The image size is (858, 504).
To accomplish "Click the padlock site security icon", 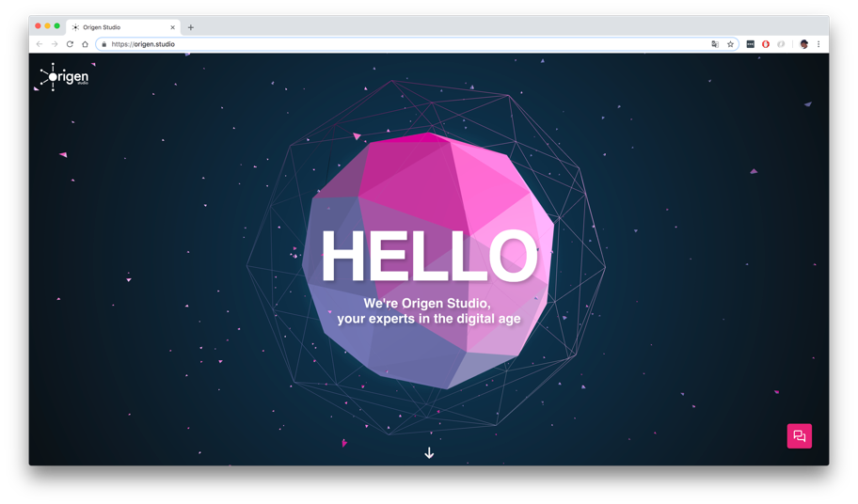I will click(x=104, y=44).
